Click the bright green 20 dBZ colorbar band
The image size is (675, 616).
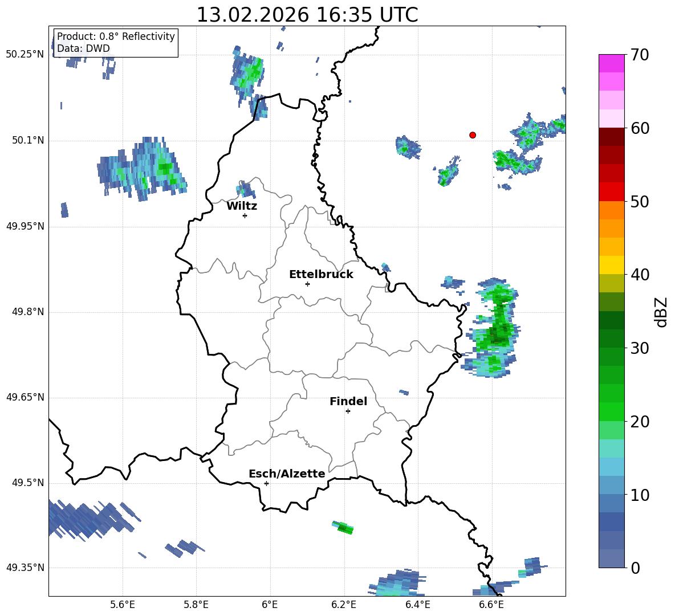611,411
